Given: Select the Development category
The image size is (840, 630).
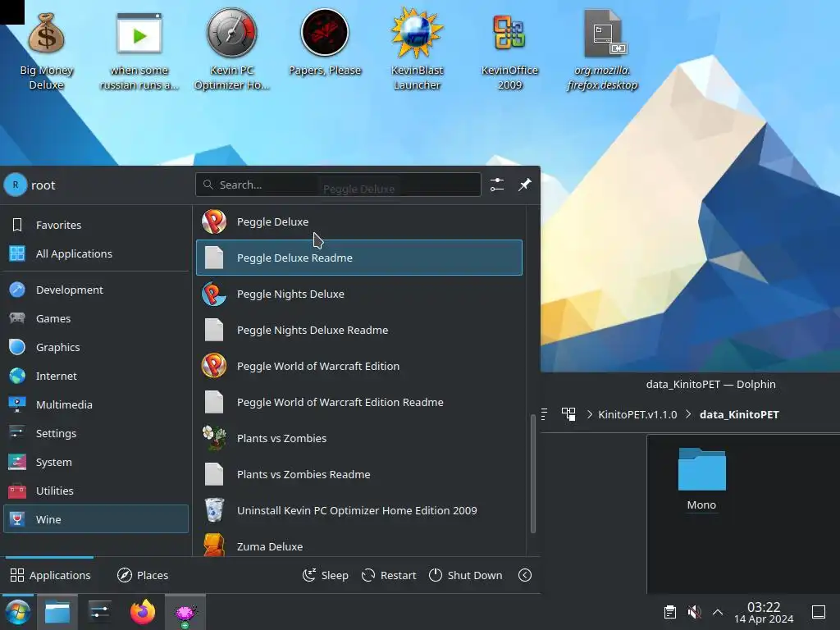Looking at the screenshot, I should click(97, 290).
